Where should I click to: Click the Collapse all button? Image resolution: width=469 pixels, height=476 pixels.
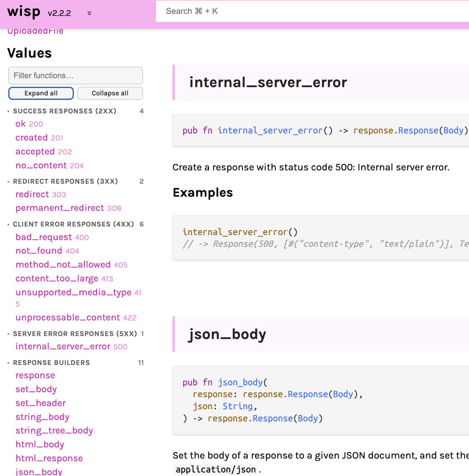click(110, 93)
